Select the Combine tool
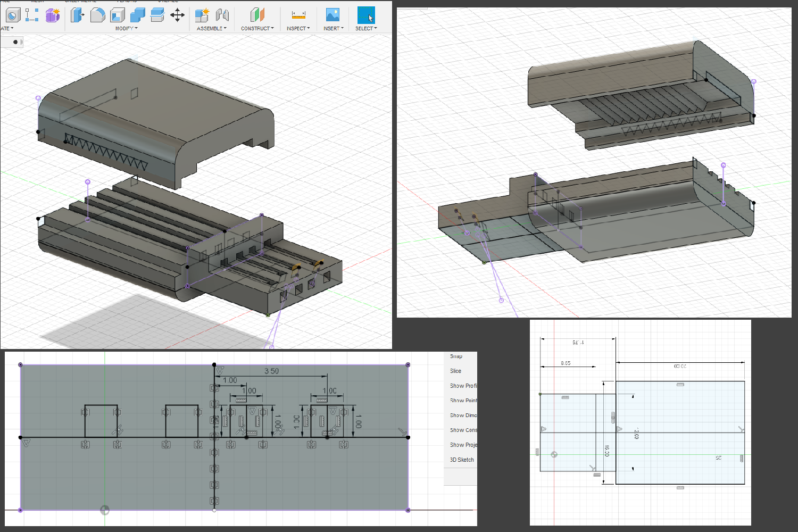Viewport: 798px width, 532px height. 137,15
